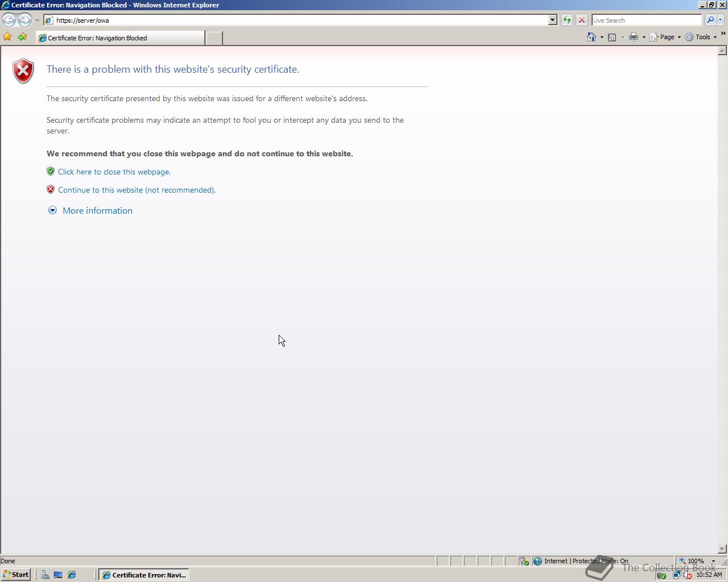The width and height of the screenshot is (728, 582).
Task: Click the Show Desktop quick launch icon
Action: [x=58, y=575]
